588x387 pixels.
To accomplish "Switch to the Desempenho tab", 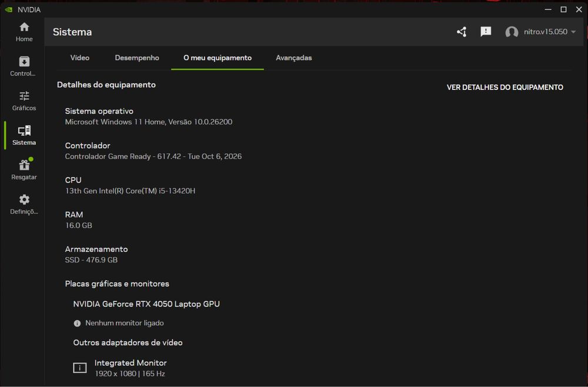I will 137,58.
